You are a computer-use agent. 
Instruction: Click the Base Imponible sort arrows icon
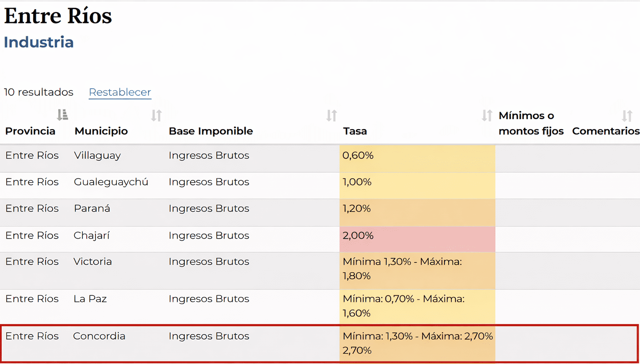331,115
